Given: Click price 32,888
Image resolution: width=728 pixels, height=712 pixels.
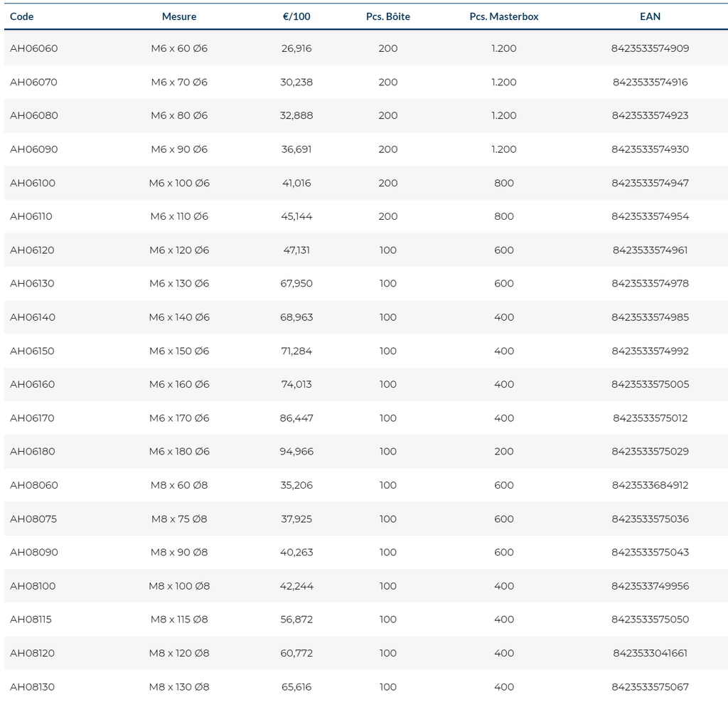Looking at the screenshot, I should click(296, 116).
